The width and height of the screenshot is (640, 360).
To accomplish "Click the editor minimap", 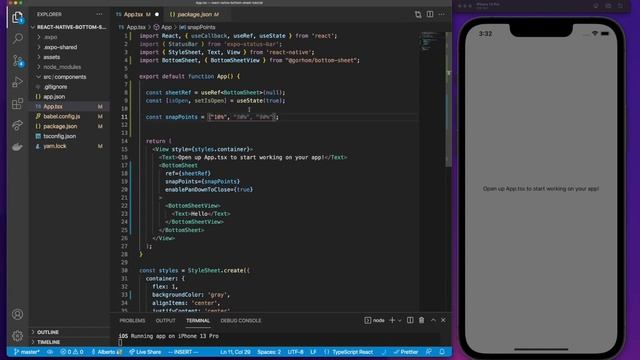I will coord(431,41).
